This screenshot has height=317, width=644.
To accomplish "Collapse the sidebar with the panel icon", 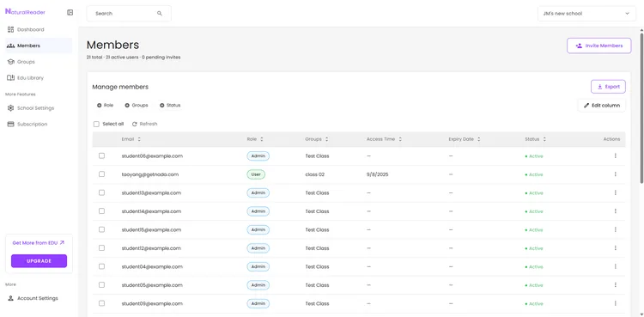I will coord(70,13).
